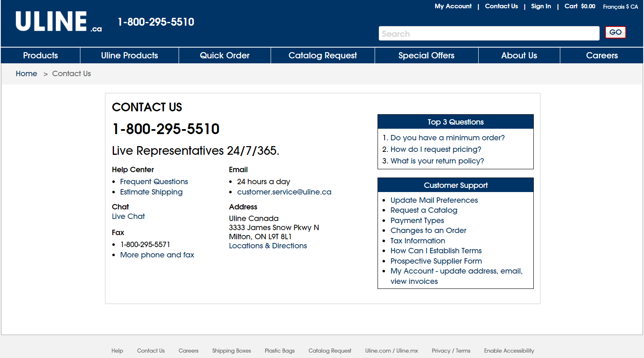
Task: Click the Help footer link
Action: 117,351
